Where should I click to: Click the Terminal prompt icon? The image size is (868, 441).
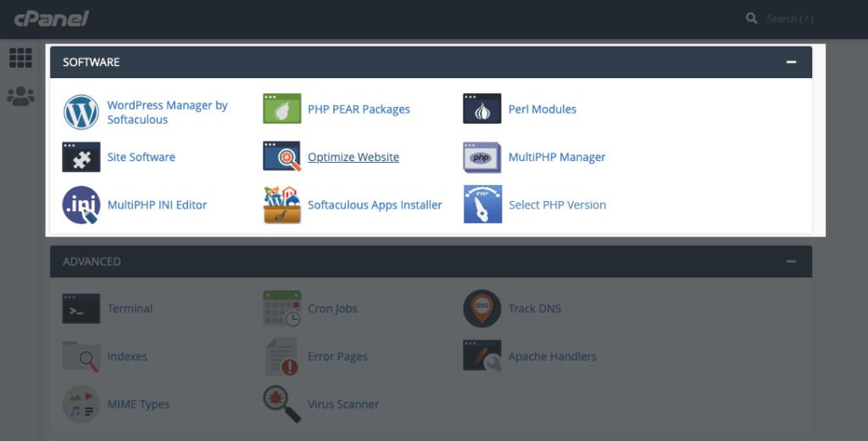point(81,309)
